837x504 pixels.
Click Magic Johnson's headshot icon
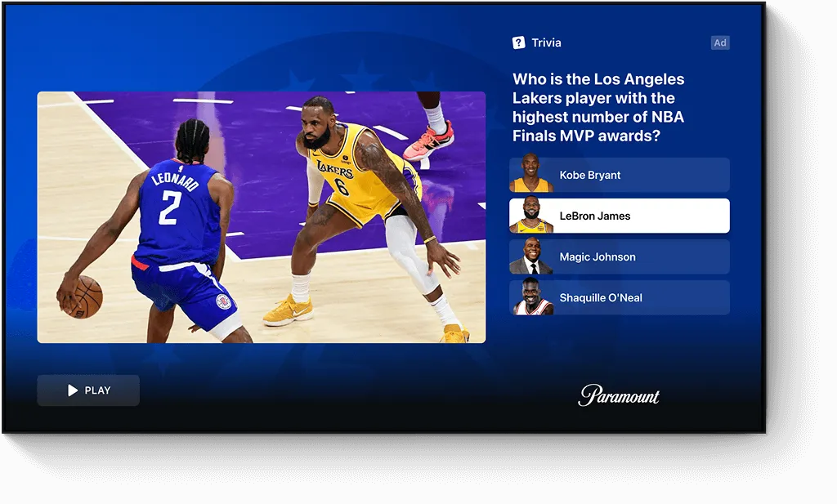point(532,256)
